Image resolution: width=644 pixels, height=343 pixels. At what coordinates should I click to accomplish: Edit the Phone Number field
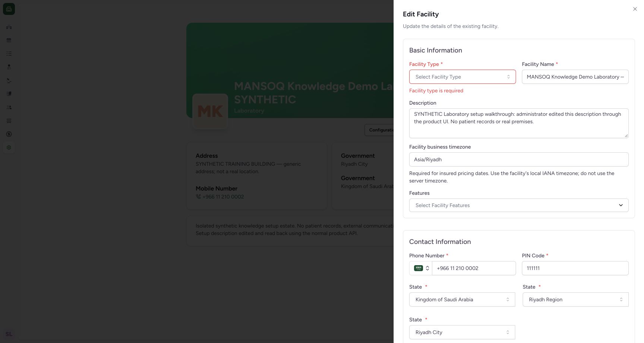474,268
